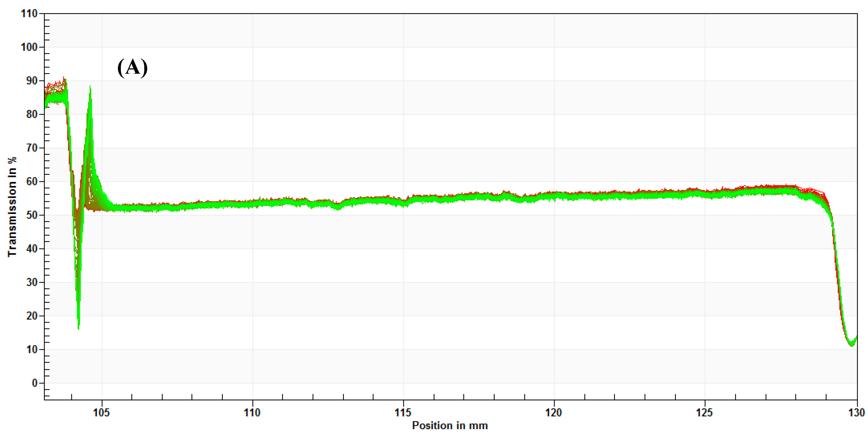Click the 130 x-axis tick label

pyautogui.click(x=856, y=412)
